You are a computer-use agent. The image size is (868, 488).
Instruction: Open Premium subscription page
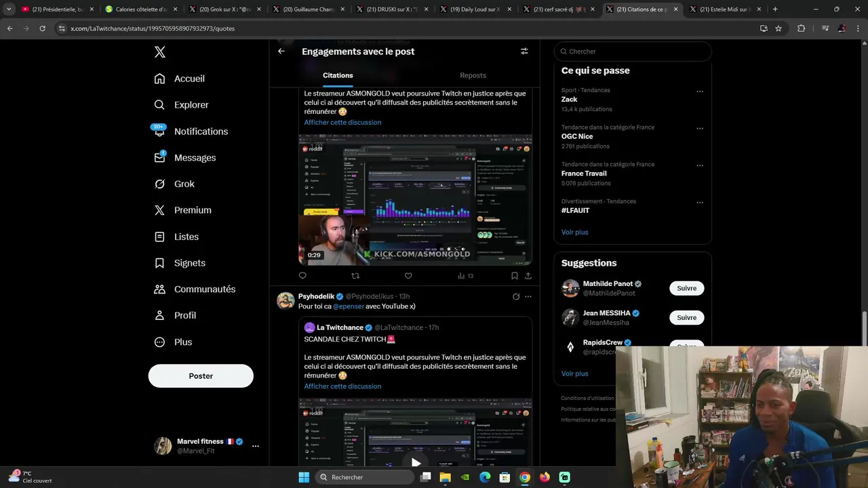click(182, 210)
